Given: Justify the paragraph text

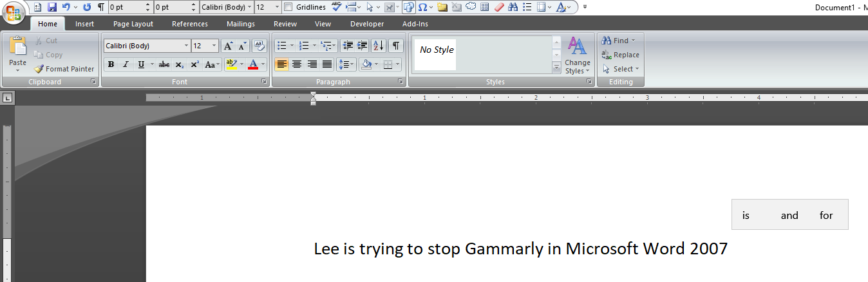Looking at the screenshot, I should (326, 64).
